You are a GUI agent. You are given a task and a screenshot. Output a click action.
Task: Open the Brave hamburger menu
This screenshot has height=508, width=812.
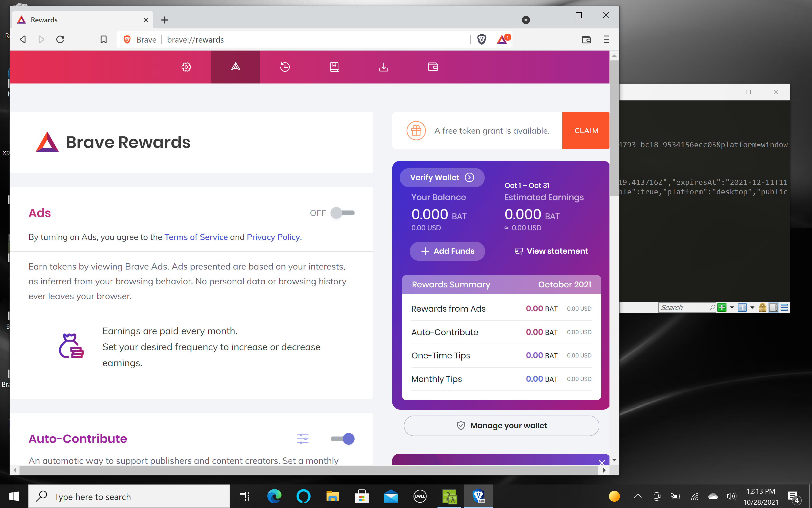tap(606, 40)
